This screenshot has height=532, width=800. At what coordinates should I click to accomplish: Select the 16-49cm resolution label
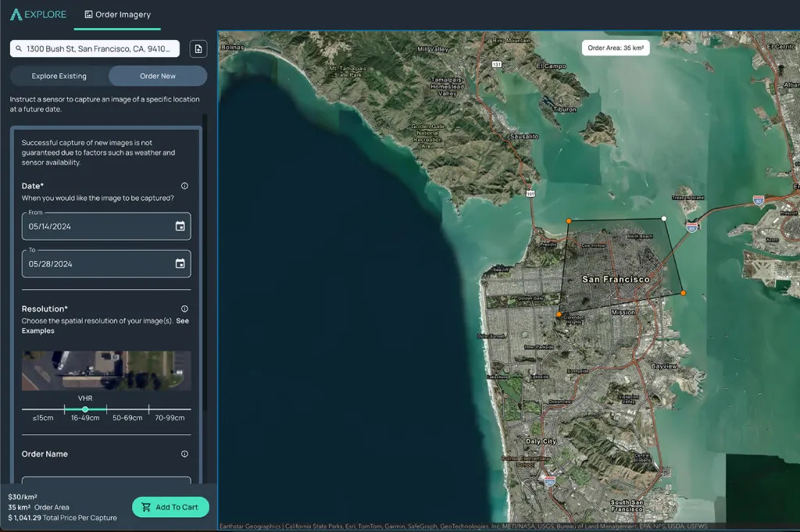85,418
